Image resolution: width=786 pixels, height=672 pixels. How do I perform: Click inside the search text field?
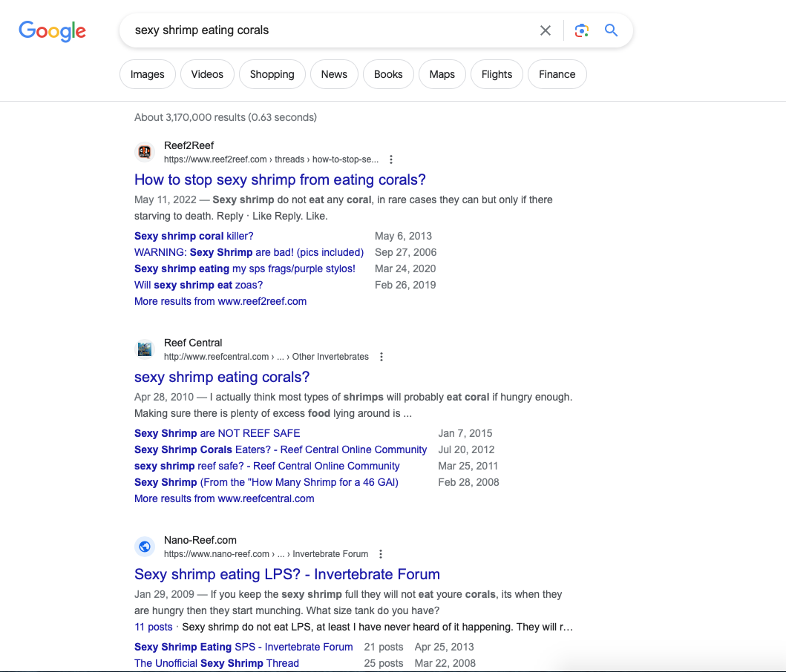point(327,30)
